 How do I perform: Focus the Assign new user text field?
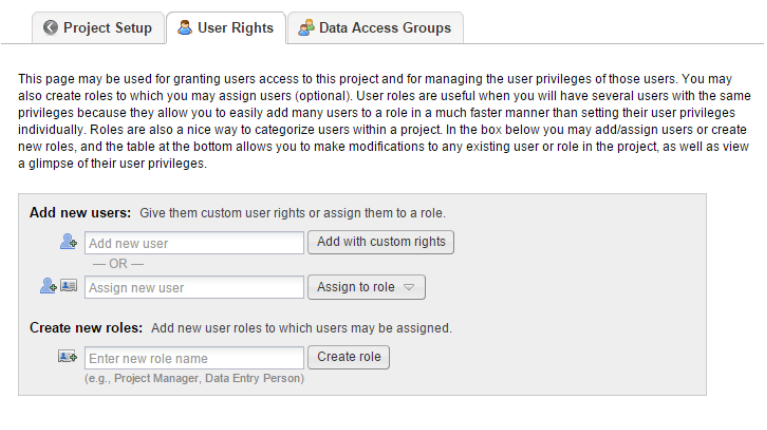coord(194,288)
